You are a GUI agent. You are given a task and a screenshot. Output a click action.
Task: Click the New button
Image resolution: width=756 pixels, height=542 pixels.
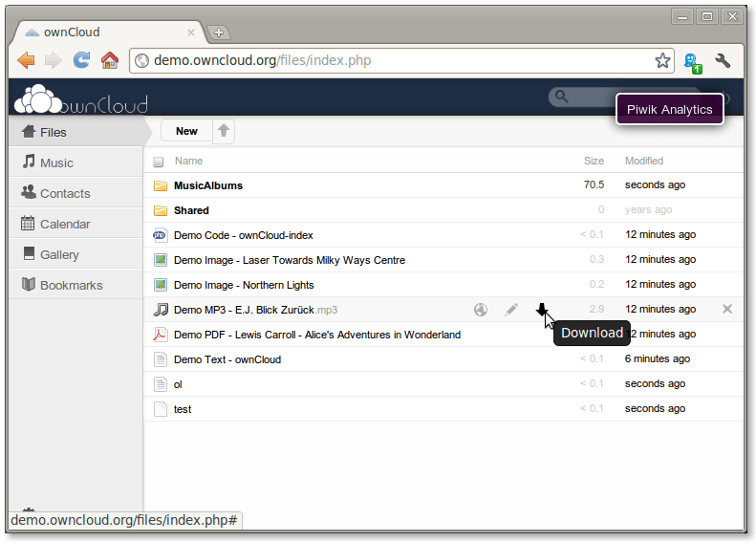[x=186, y=131]
